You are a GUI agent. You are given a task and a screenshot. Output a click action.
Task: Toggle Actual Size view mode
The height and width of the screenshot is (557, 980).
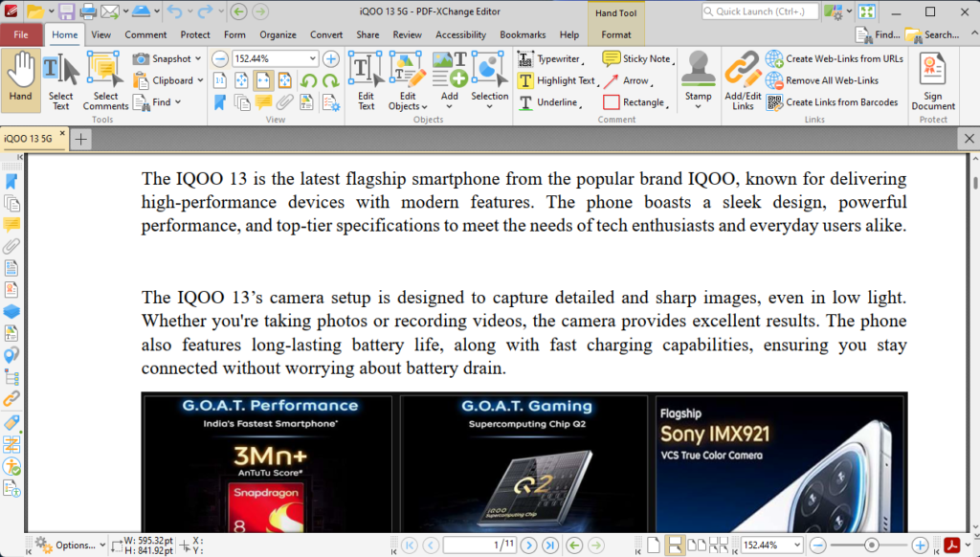tap(220, 80)
